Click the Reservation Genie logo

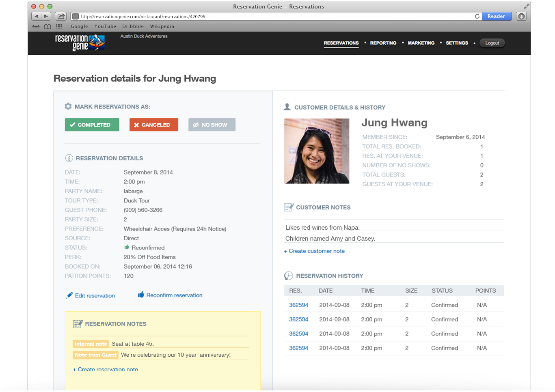[x=80, y=43]
